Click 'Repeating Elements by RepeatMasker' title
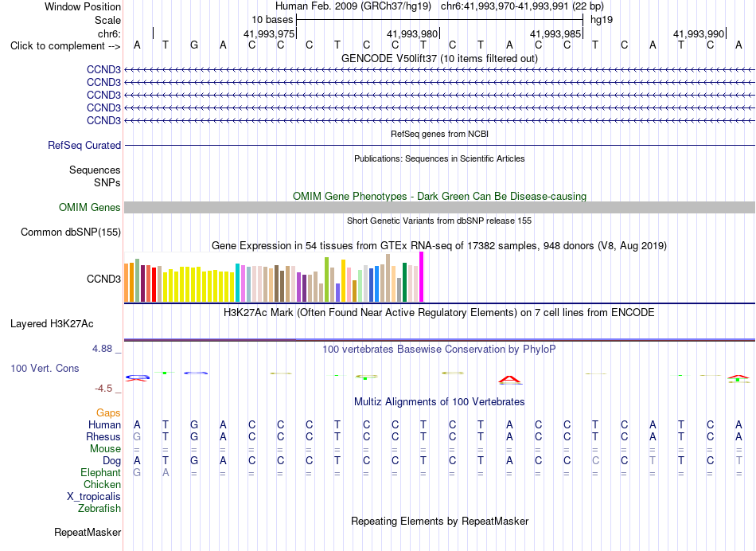The image size is (756, 551). point(439,521)
